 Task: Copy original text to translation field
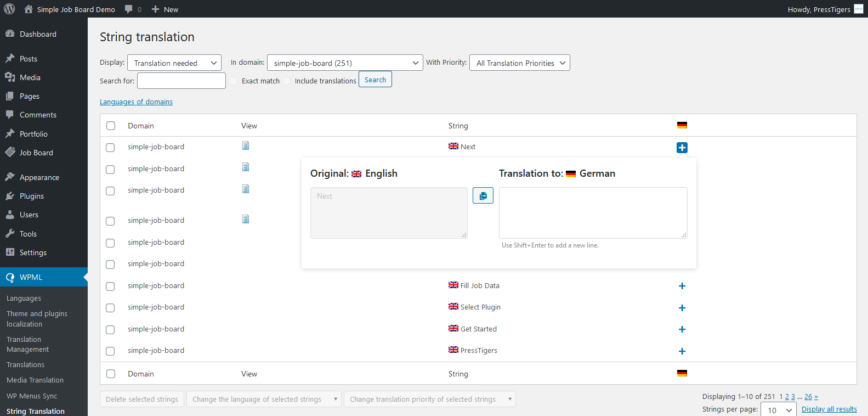483,195
